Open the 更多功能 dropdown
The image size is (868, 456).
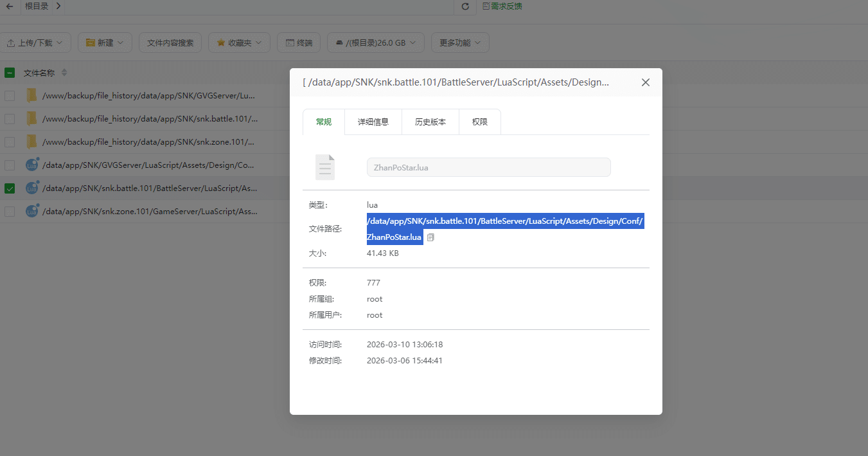(x=460, y=42)
